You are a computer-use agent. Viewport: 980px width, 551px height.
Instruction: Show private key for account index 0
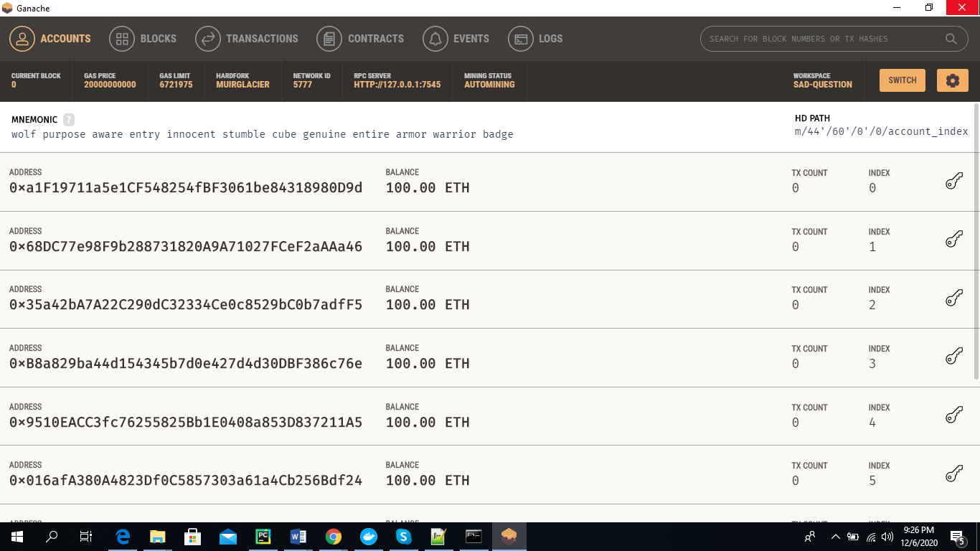953,180
